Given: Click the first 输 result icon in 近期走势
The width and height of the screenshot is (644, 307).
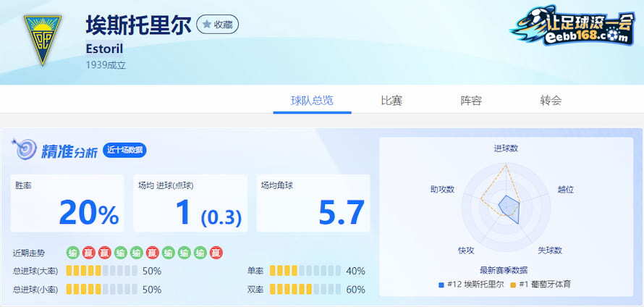Looking at the screenshot, I should [73, 253].
